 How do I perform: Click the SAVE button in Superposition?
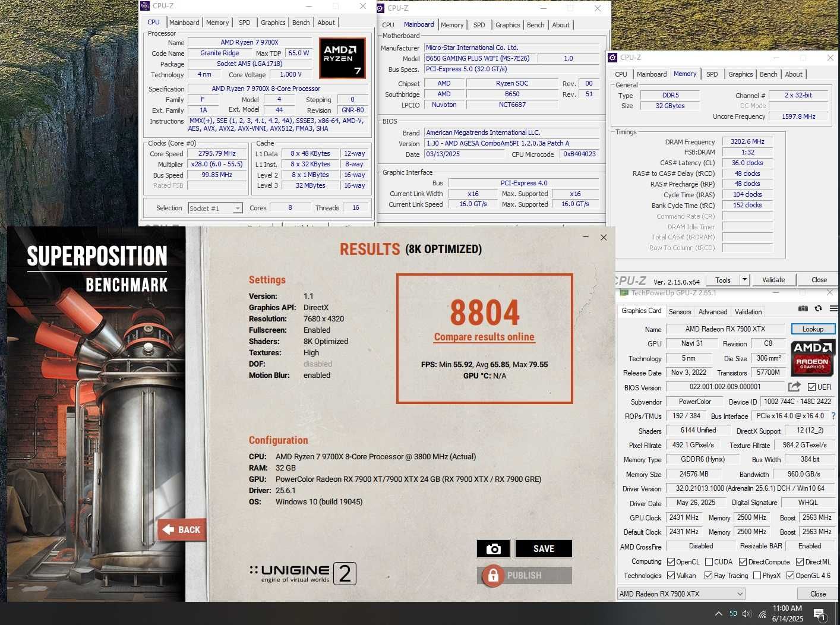click(544, 549)
